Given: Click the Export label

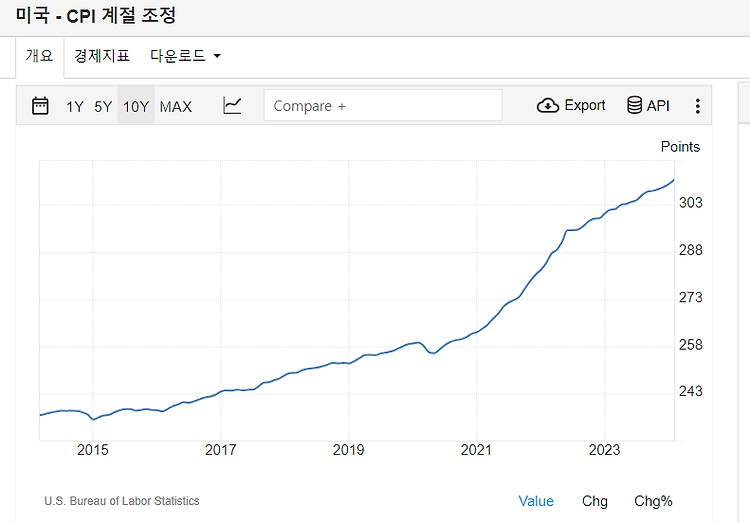Looking at the screenshot, I should tap(585, 105).
